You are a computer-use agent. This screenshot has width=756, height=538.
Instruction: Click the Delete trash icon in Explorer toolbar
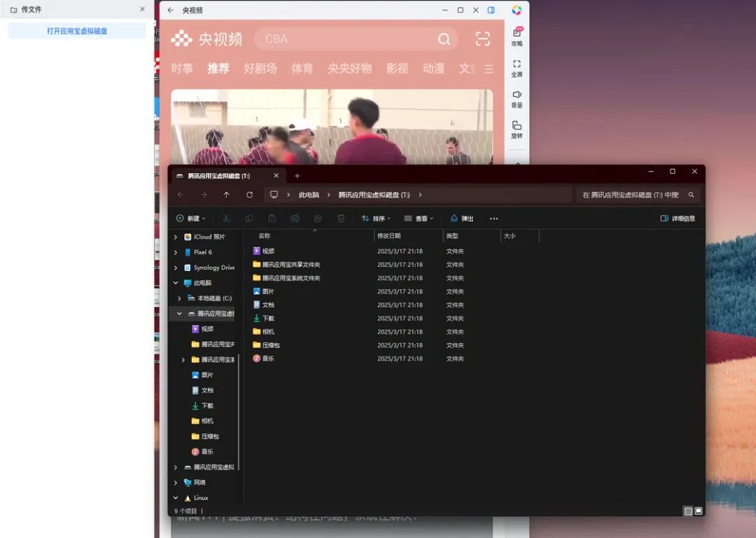click(x=341, y=218)
